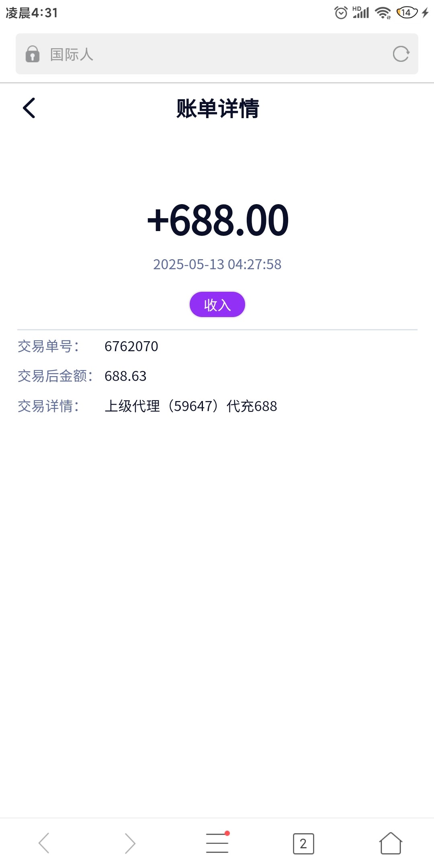Tap the Wi-Fi status icon

[x=383, y=13]
